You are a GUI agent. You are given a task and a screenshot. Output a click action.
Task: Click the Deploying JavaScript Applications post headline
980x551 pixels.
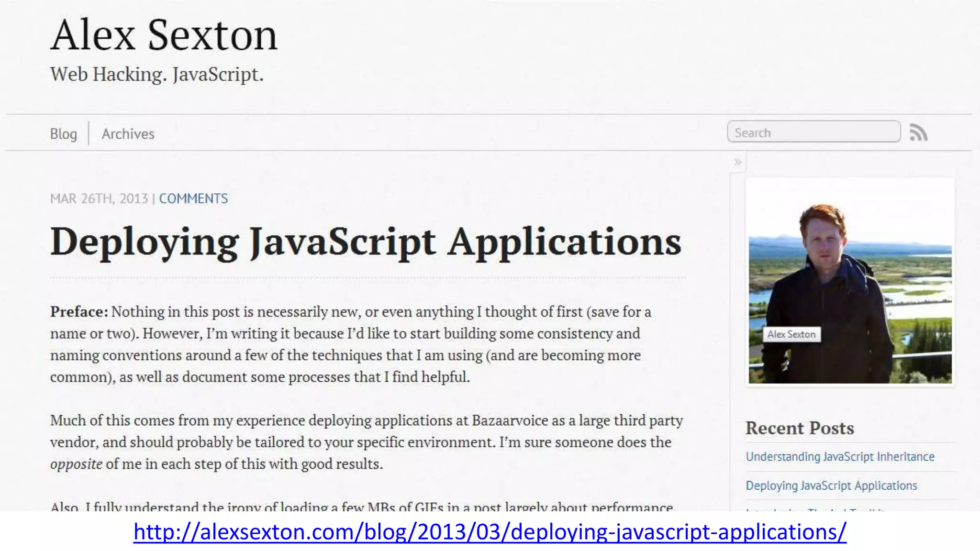[366, 242]
